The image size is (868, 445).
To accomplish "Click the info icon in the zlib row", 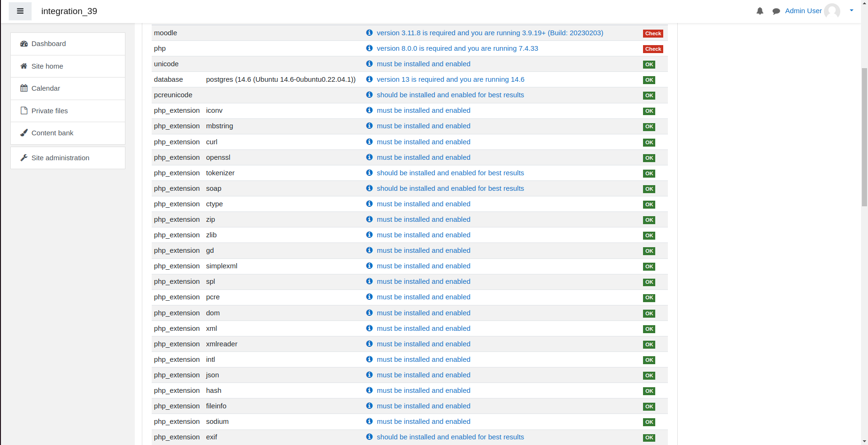I will pyautogui.click(x=369, y=235).
